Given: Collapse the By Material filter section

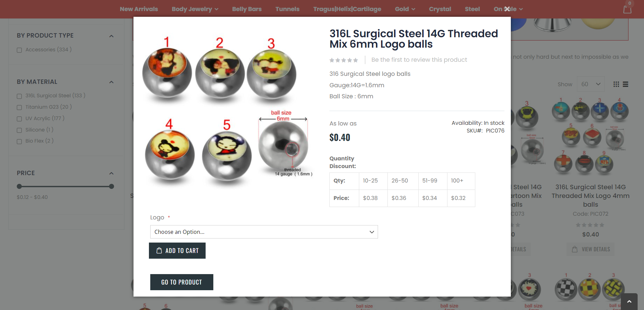Looking at the screenshot, I should [111, 82].
